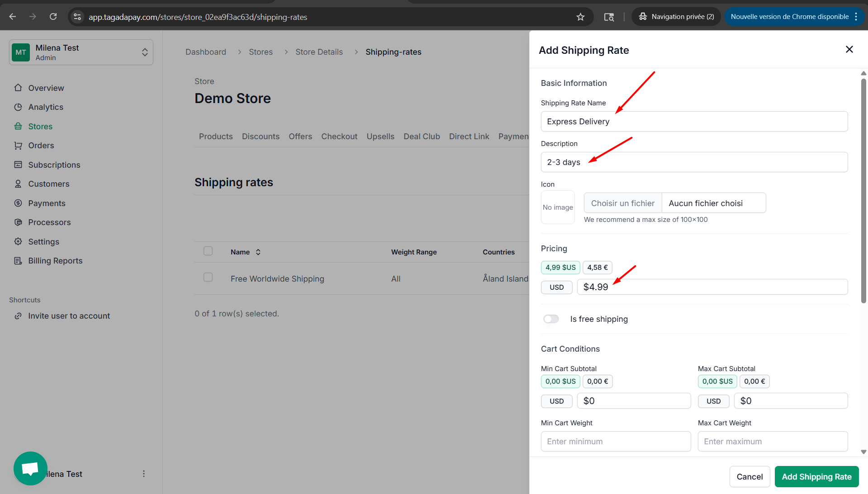The image size is (868, 494).
Task: Click the panel scrollbar down arrow
Action: point(863,452)
